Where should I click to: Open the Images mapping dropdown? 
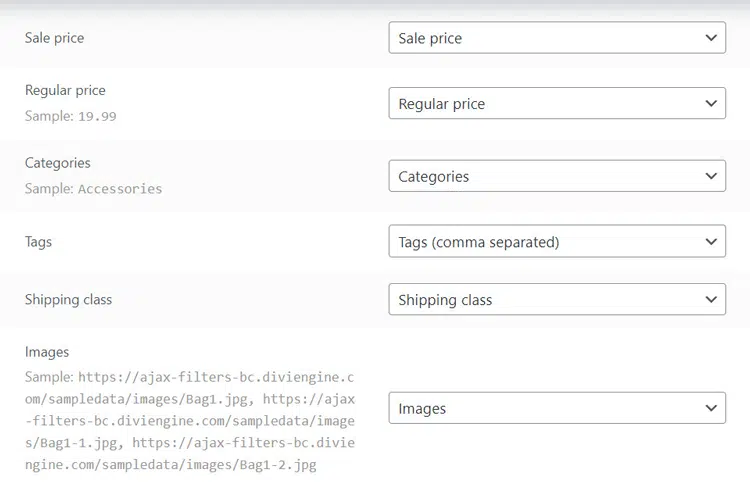557,408
